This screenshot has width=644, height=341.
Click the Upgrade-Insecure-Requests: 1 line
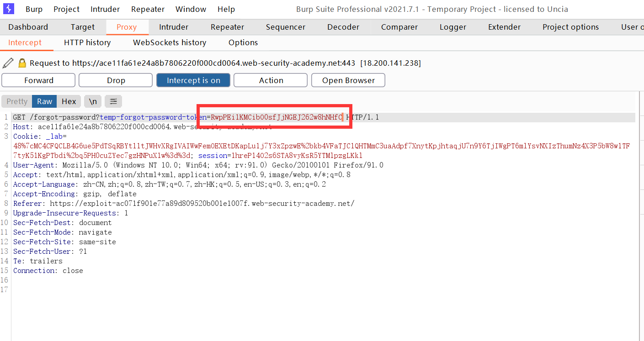(70, 213)
